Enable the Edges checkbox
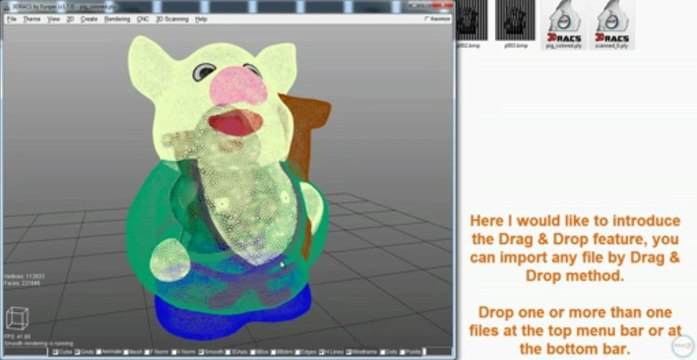Viewport: 697px width, 360px height. coord(298,352)
